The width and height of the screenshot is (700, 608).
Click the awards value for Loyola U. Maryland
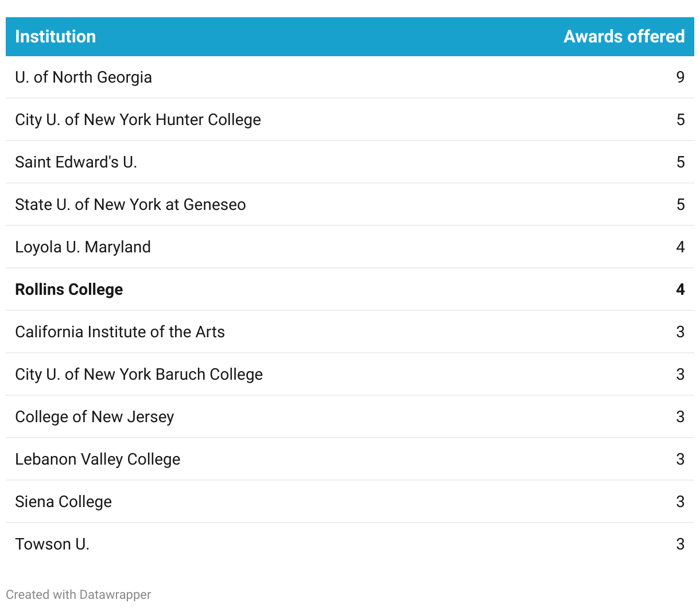click(x=680, y=247)
